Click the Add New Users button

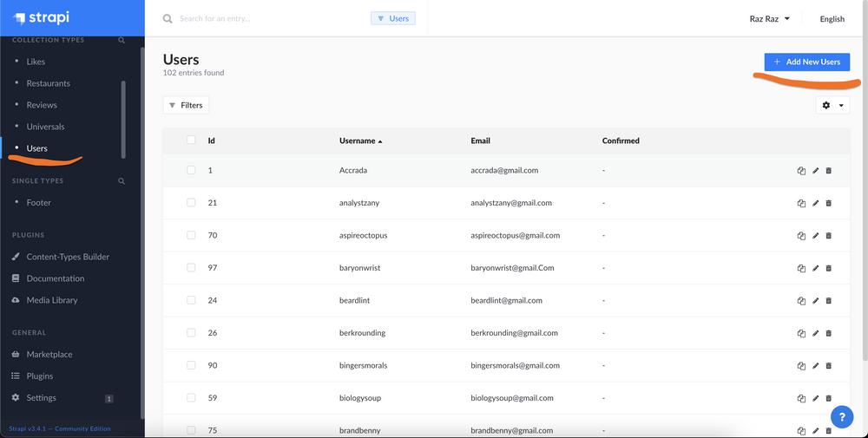806,62
